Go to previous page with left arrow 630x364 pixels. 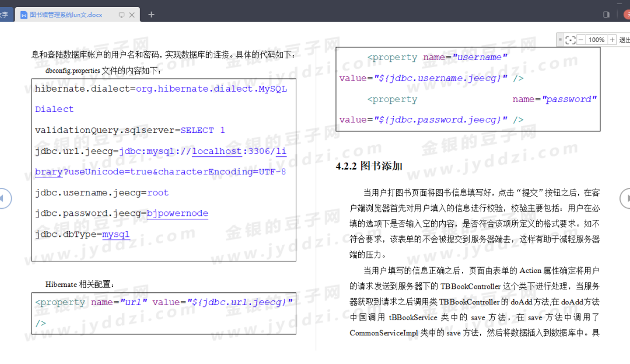2,198
